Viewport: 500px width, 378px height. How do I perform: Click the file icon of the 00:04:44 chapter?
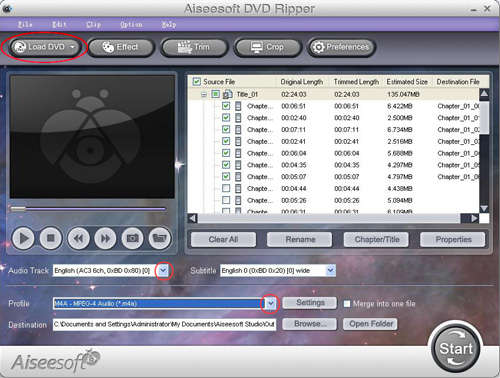pos(238,188)
